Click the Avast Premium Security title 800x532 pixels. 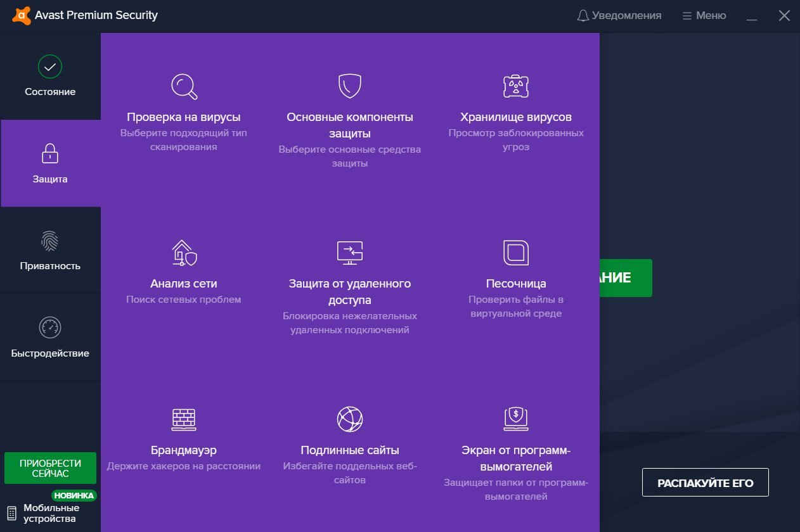click(x=97, y=15)
